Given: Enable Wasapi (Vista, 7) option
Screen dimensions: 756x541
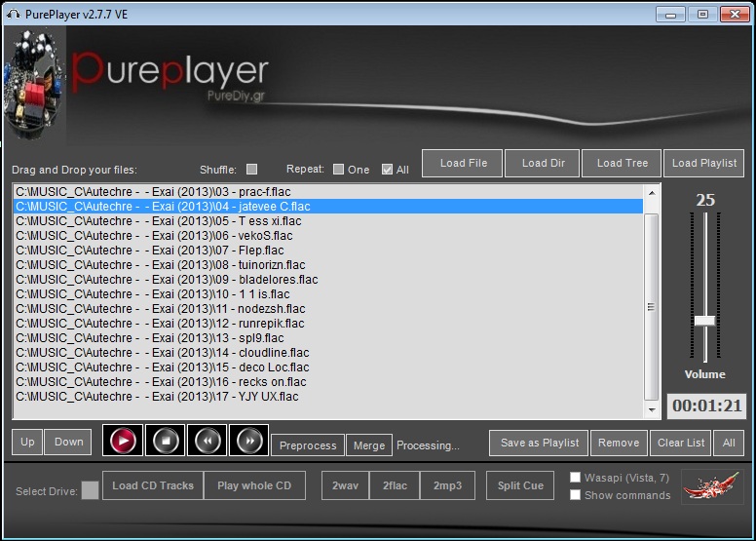Looking at the screenshot, I should coord(576,478).
